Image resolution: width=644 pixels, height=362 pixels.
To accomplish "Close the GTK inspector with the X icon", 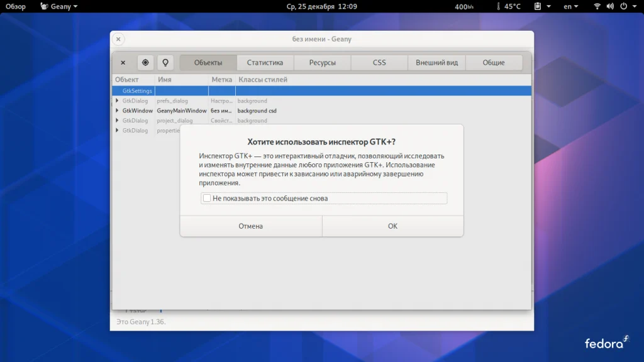I will click(x=123, y=63).
